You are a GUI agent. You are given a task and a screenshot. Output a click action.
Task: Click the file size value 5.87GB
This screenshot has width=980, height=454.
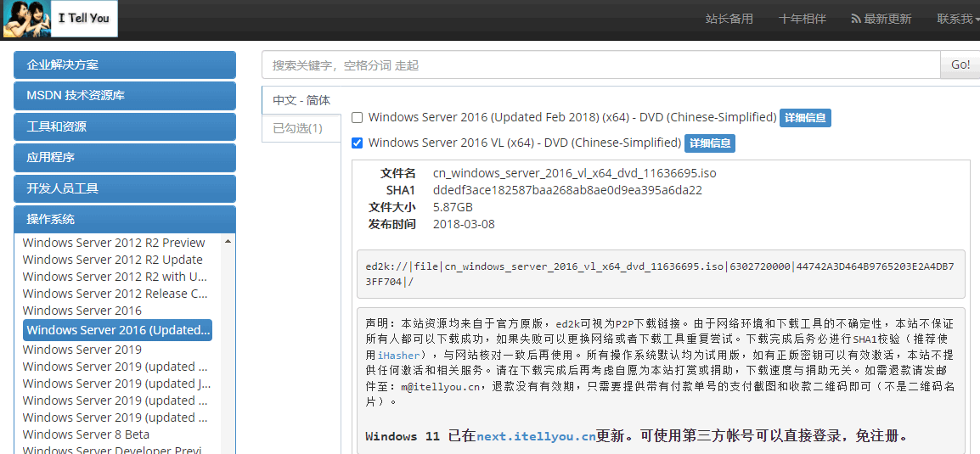tap(453, 207)
